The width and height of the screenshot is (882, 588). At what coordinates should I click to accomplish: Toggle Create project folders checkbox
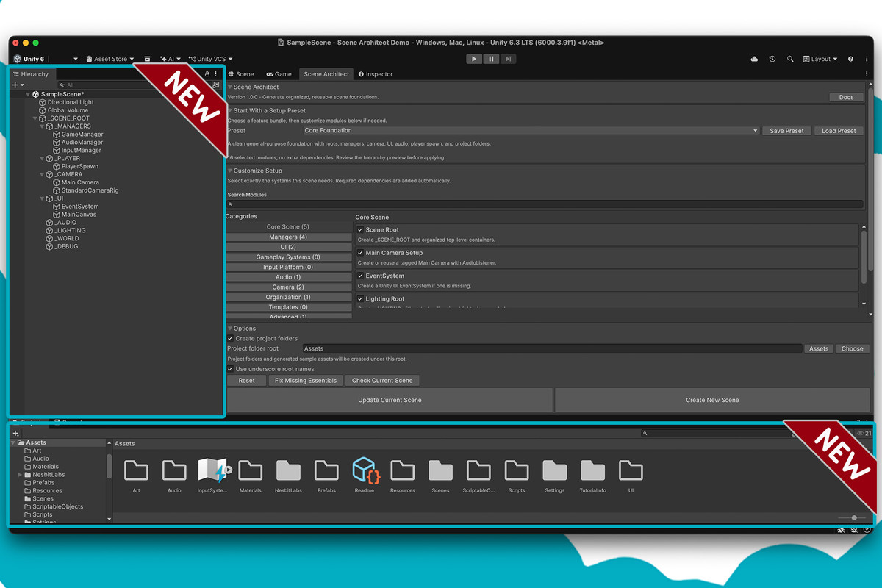(231, 338)
